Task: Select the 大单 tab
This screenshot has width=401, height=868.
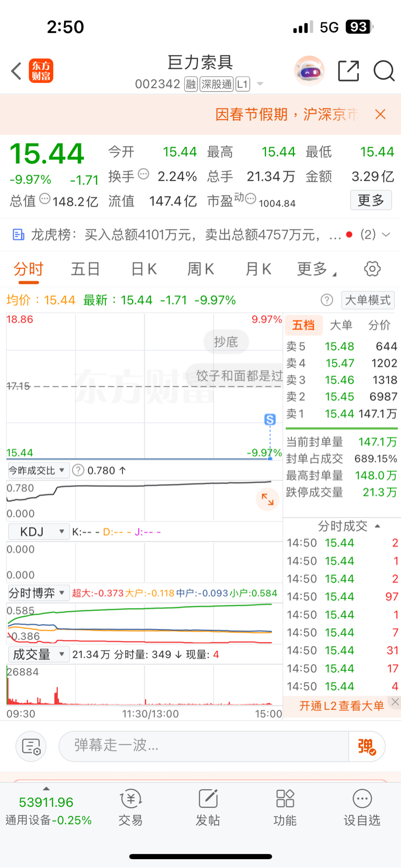Action: (341, 325)
